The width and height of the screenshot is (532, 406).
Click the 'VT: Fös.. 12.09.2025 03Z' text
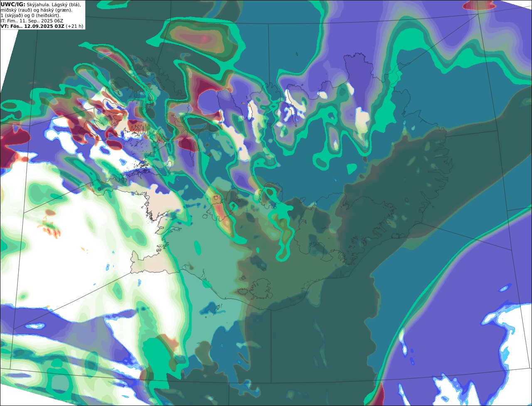pyautogui.click(x=32, y=26)
